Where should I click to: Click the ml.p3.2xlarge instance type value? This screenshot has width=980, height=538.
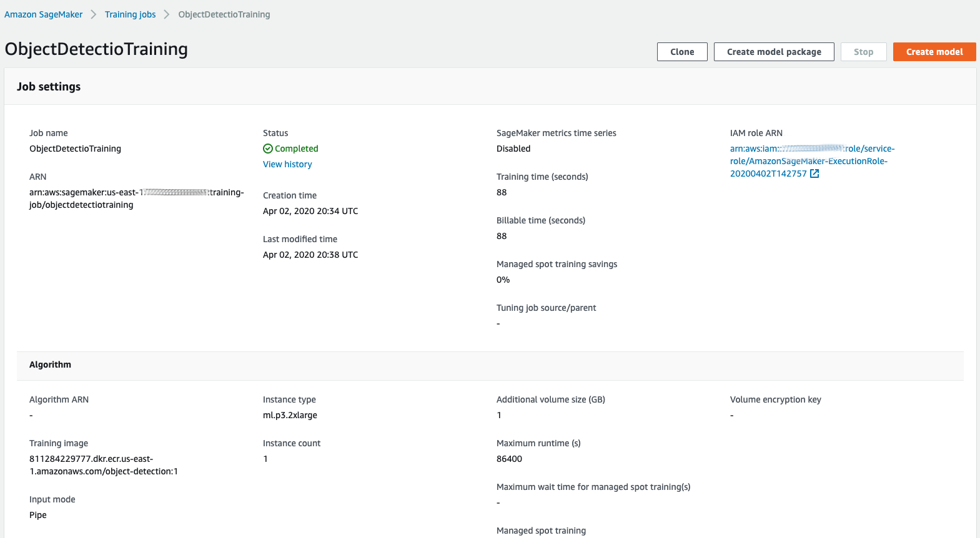click(x=290, y=415)
